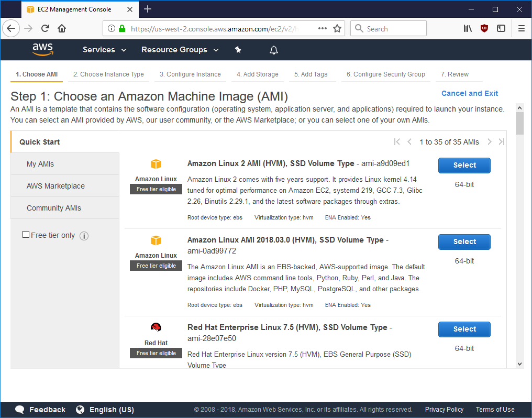The height and width of the screenshot is (418, 532).
Task: Close the EC2 Management Console tab
Action: point(130,9)
